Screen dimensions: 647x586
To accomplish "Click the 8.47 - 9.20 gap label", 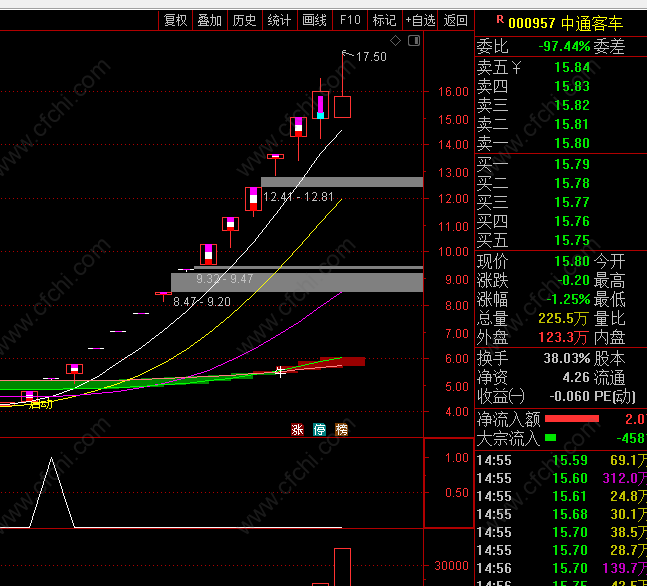I will coord(202,302).
